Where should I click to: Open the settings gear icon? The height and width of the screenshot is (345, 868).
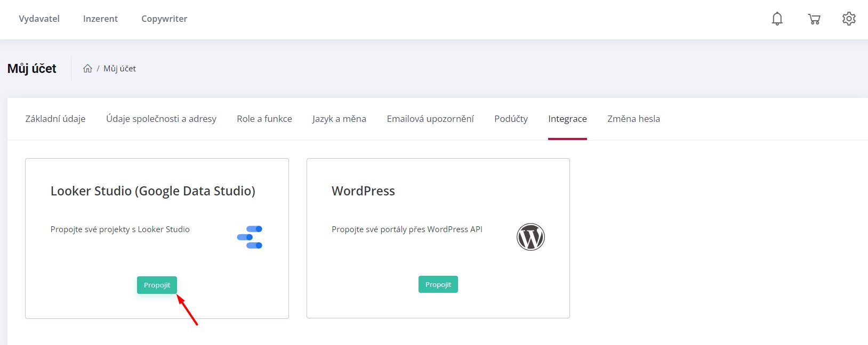(849, 19)
